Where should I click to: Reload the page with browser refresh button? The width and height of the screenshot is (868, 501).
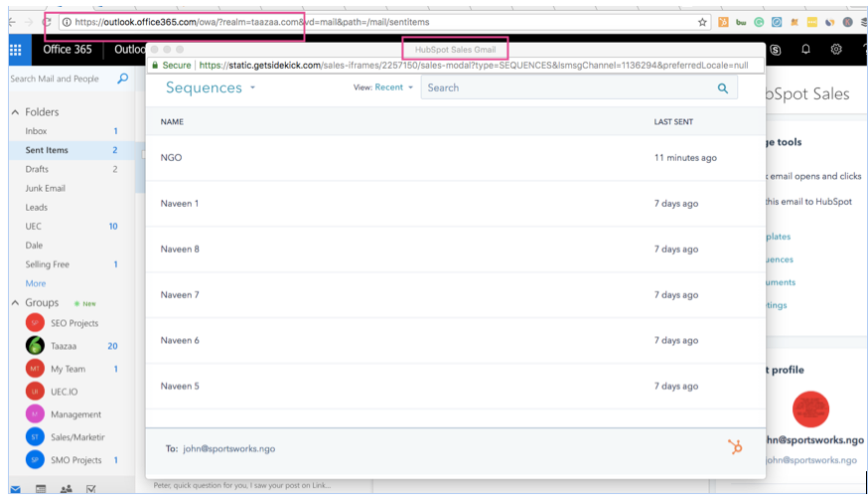point(48,22)
